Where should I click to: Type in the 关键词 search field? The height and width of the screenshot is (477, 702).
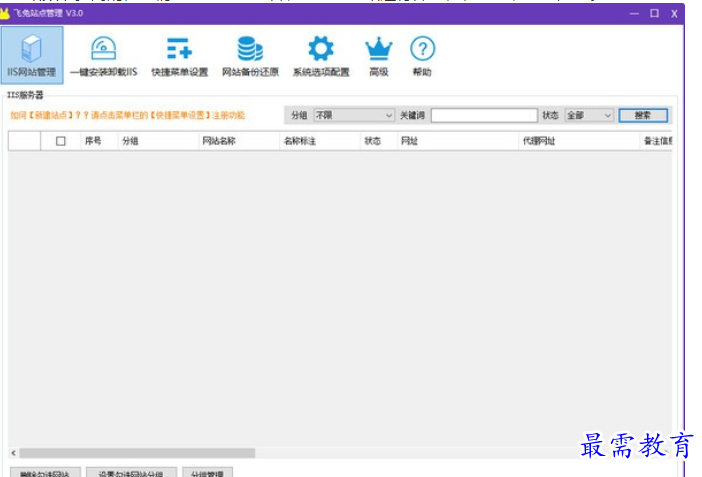click(484, 116)
